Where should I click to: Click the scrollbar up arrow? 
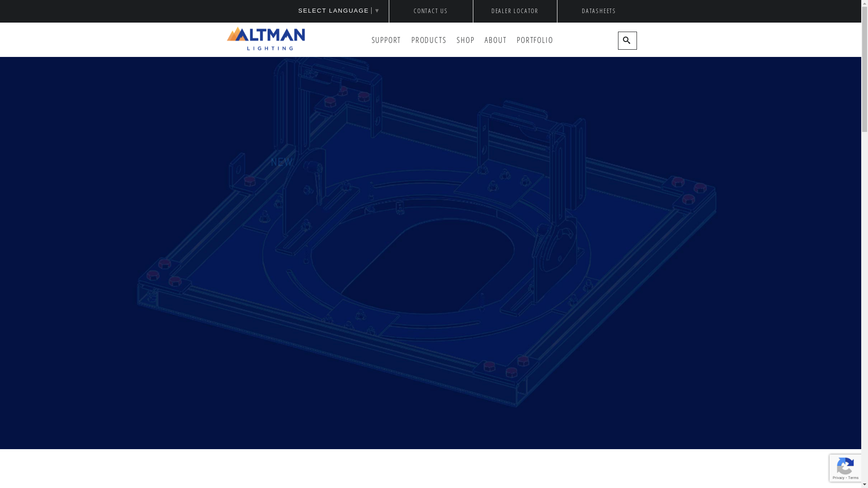(864, 4)
